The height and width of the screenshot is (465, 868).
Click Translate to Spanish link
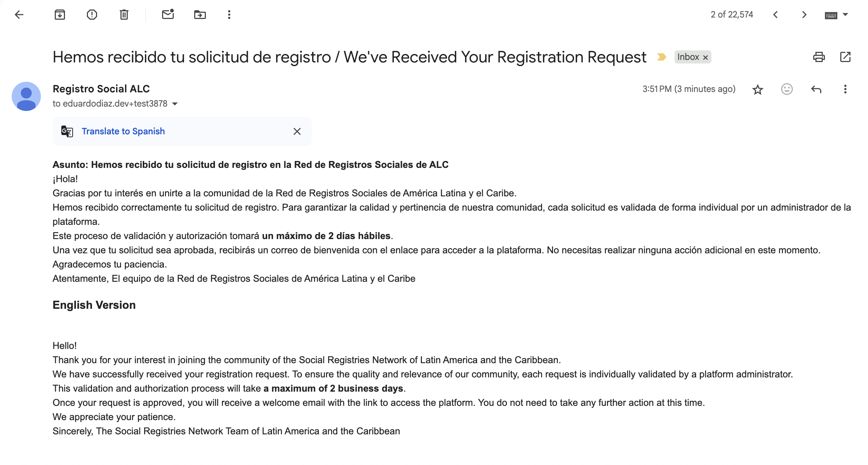point(123,131)
